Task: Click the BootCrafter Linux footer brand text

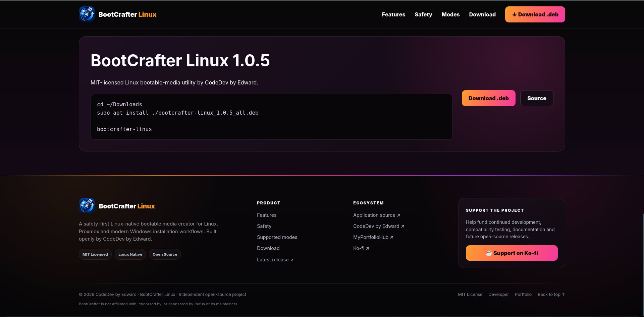Action: click(127, 206)
